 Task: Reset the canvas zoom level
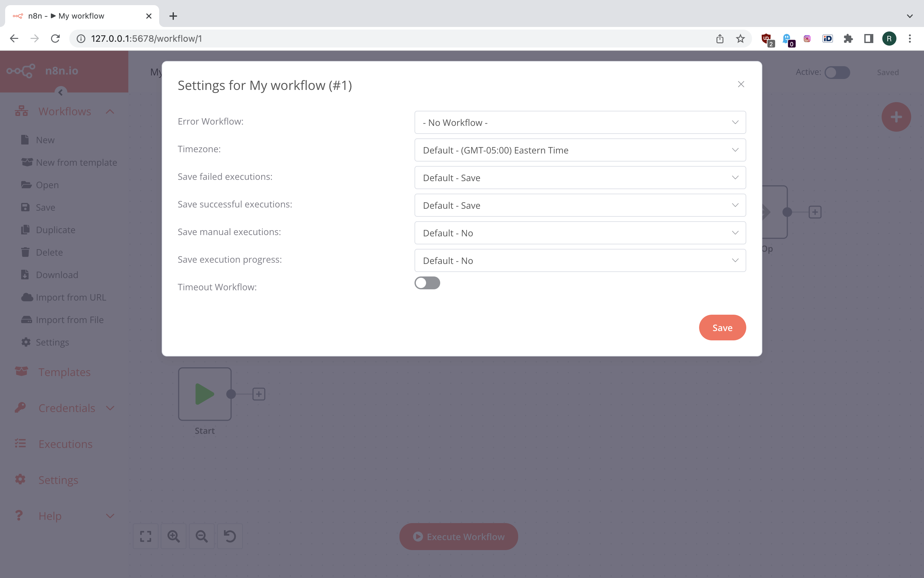point(230,536)
